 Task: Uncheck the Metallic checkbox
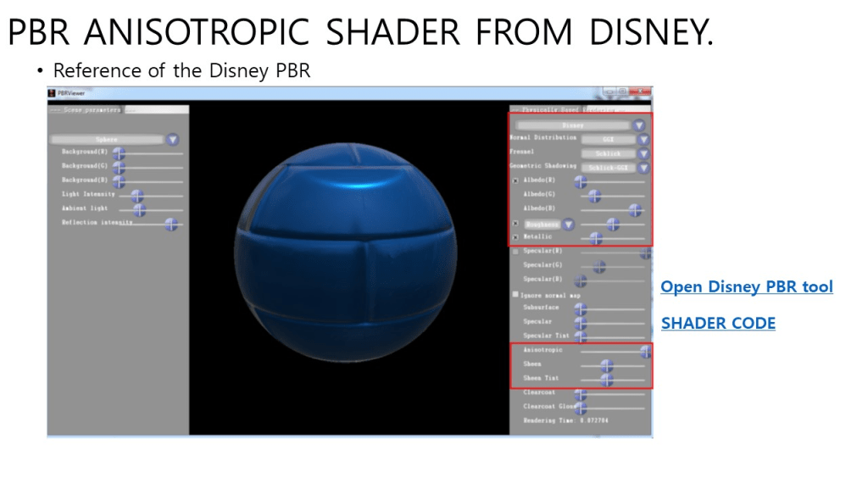(515, 238)
